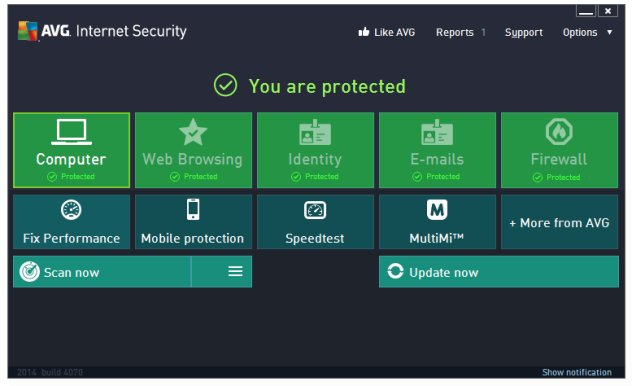Start a scan with Scan now
Viewport: 632px width, 386px height.
102,272
